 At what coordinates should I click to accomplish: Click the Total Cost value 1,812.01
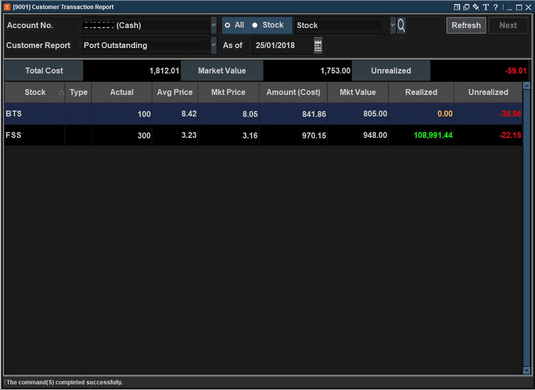pyautogui.click(x=164, y=71)
